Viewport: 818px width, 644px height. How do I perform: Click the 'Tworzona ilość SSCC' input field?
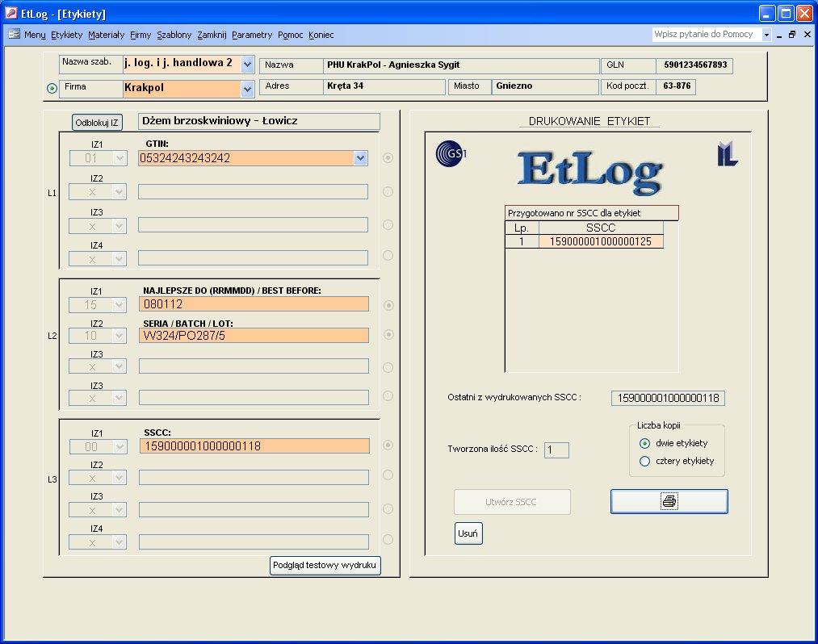point(556,450)
